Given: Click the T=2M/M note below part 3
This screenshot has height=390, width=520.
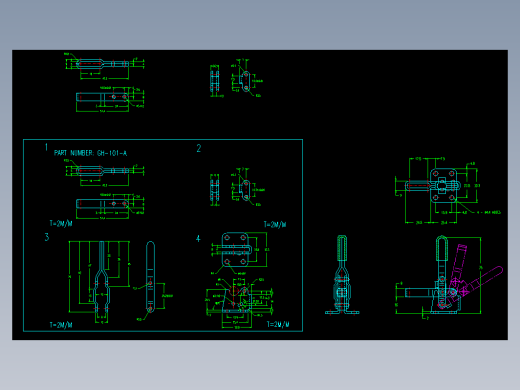Looking at the screenshot, I should (61, 325).
